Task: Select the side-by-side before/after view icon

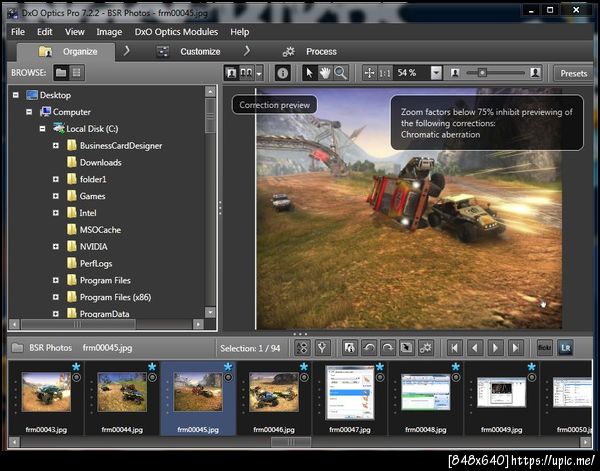Action: pyautogui.click(x=246, y=73)
